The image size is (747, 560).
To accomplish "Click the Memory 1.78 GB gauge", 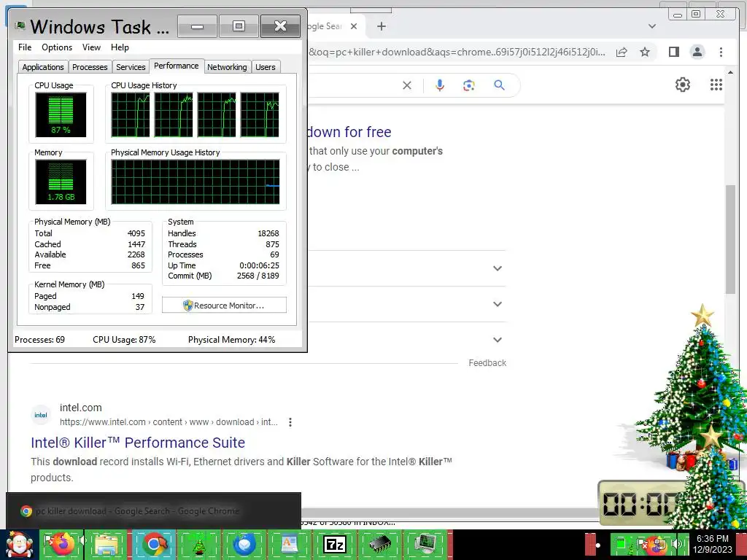I will click(61, 182).
